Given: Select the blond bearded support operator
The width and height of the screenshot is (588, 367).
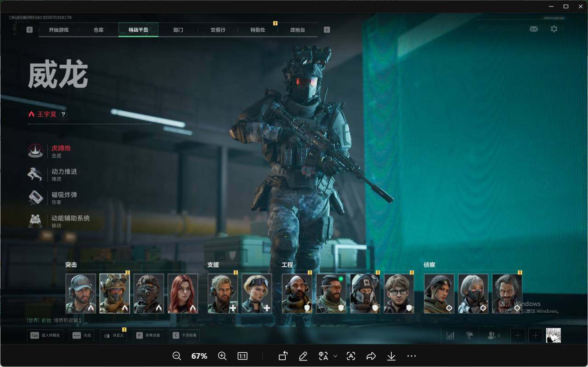Looking at the screenshot, I should point(223,293).
